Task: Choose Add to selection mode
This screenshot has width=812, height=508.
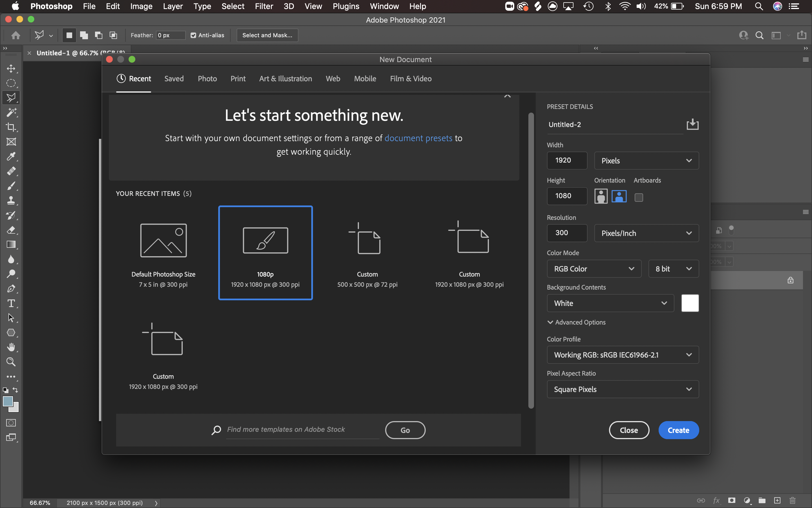Action: pyautogui.click(x=84, y=35)
